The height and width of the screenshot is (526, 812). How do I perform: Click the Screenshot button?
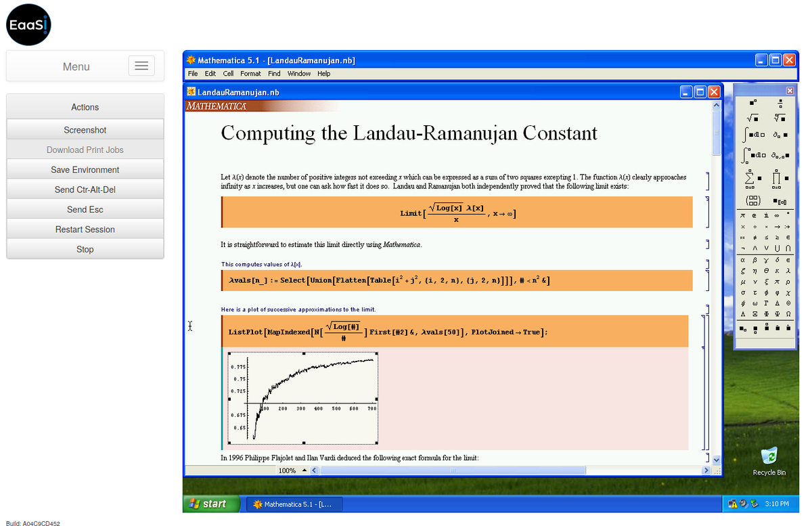85,130
